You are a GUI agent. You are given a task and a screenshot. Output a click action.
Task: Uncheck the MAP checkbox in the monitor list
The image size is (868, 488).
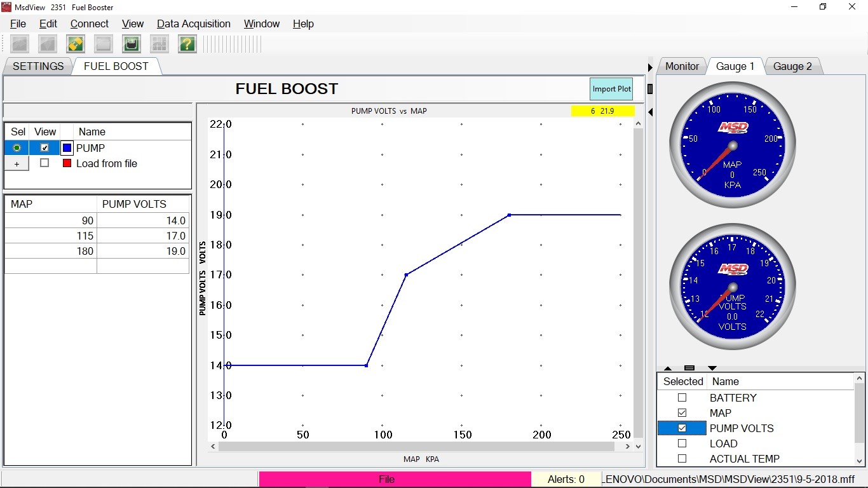point(682,413)
